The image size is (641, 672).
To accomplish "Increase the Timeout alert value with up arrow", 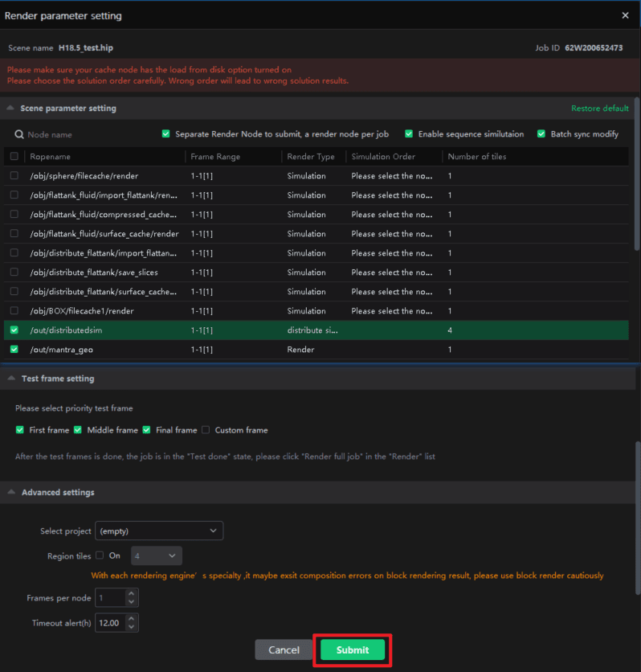I will coord(133,618).
